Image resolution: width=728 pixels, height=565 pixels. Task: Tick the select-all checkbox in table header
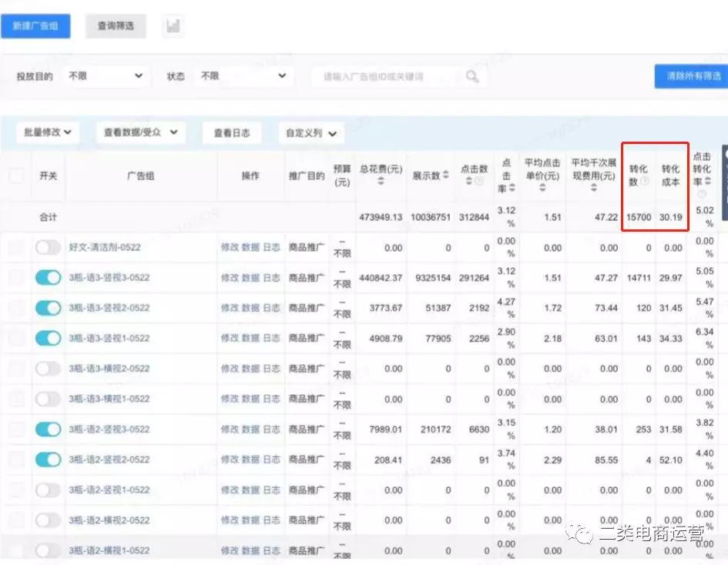tap(17, 176)
